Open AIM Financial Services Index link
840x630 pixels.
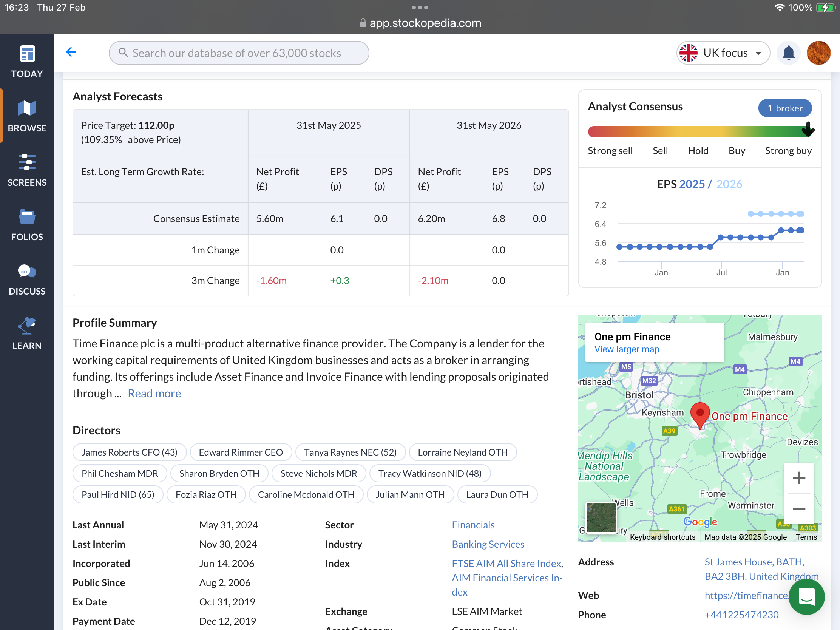pos(507,585)
